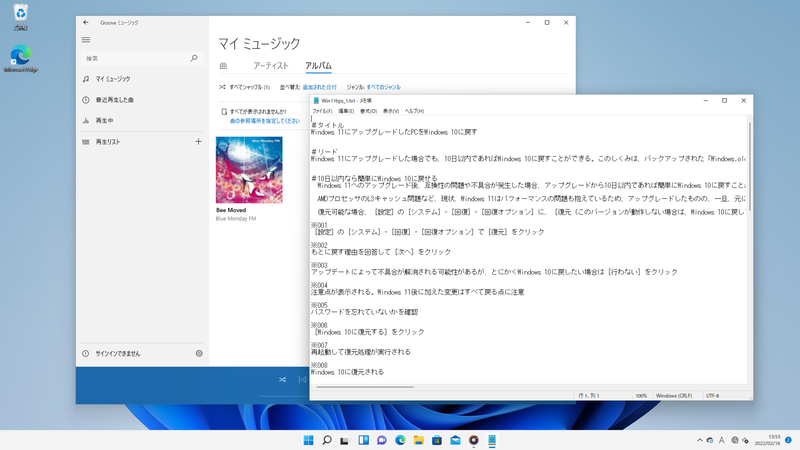Open notification badge on taskbar
The image size is (800, 450).
[x=788, y=440]
